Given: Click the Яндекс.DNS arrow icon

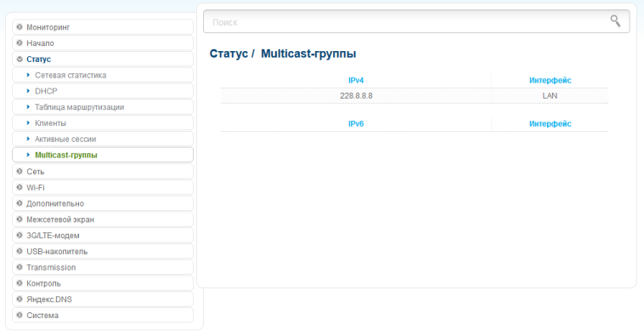Looking at the screenshot, I should [20, 299].
